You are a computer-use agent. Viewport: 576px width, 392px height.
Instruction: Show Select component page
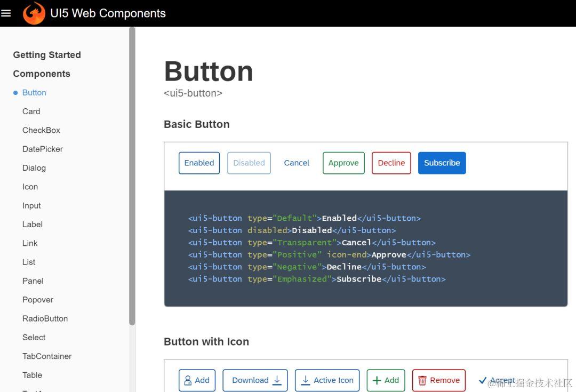coord(34,337)
